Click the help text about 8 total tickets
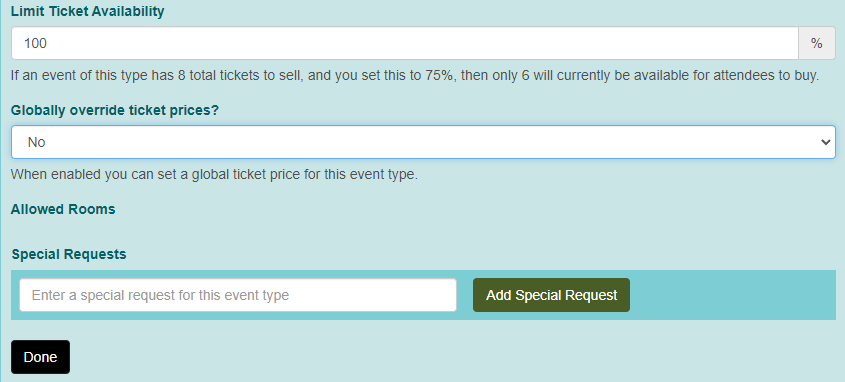Image resolution: width=845 pixels, height=382 pixels. (414, 75)
